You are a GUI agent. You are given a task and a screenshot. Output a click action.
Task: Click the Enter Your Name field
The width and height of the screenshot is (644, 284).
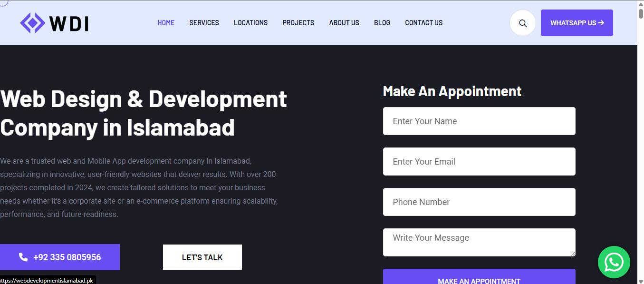479,121
